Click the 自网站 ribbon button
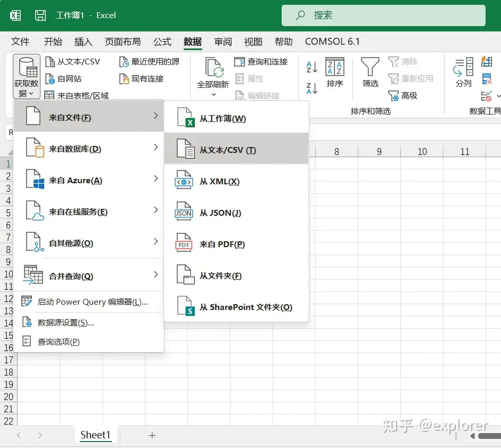The image size is (501, 448). pos(63,79)
